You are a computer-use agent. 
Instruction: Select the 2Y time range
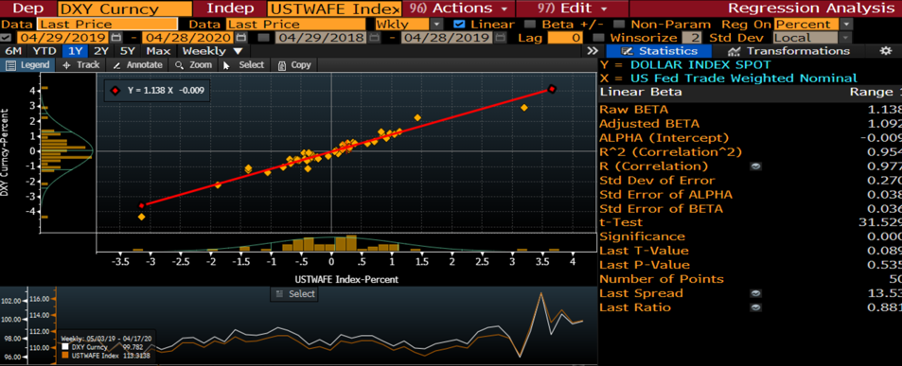click(x=101, y=51)
